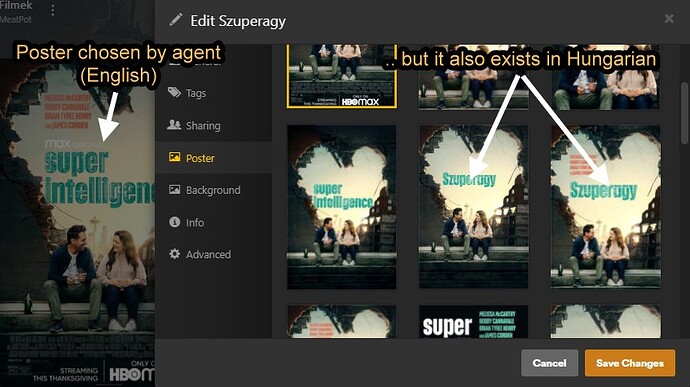Image resolution: width=690 pixels, height=387 pixels.
Task: Click the Save Changes button
Action: pyautogui.click(x=630, y=363)
